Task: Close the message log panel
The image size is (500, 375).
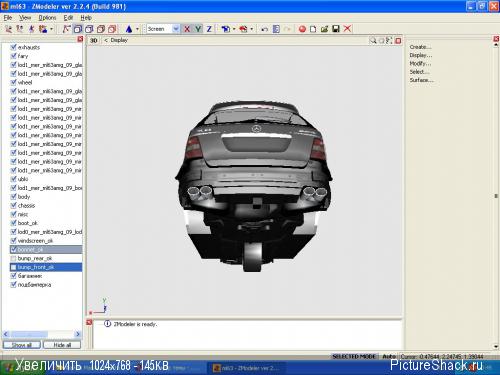Action: pos(89,322)
